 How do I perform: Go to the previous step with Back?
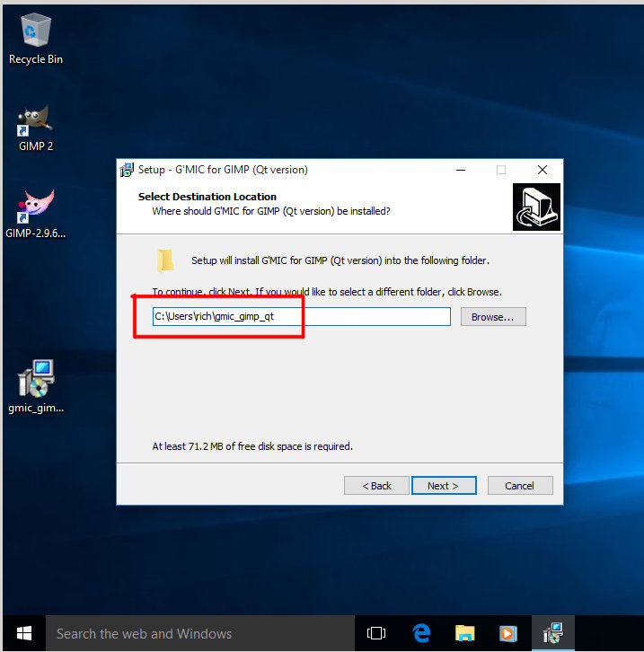[x=376, y=486]
